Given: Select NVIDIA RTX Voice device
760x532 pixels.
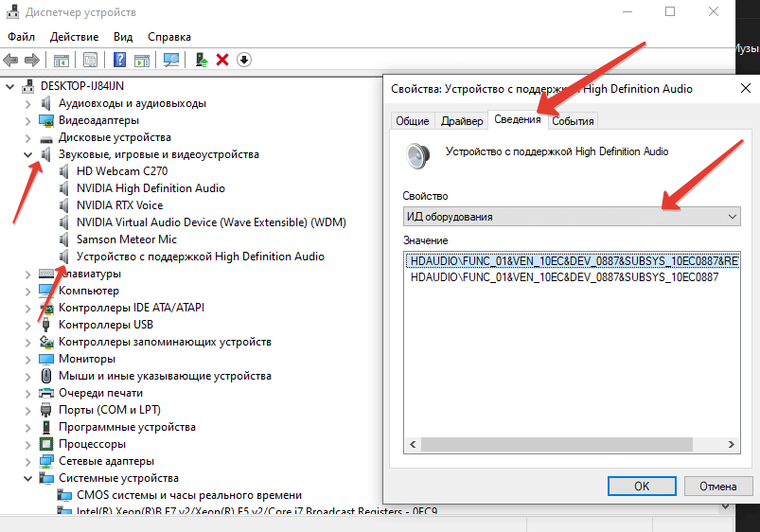Looking at the screenshot, I should click(119, 205).
